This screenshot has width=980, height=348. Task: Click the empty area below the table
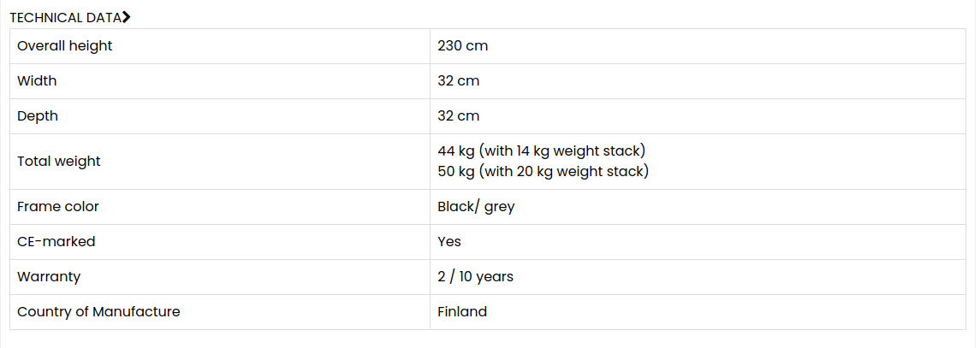click(488, 339)
